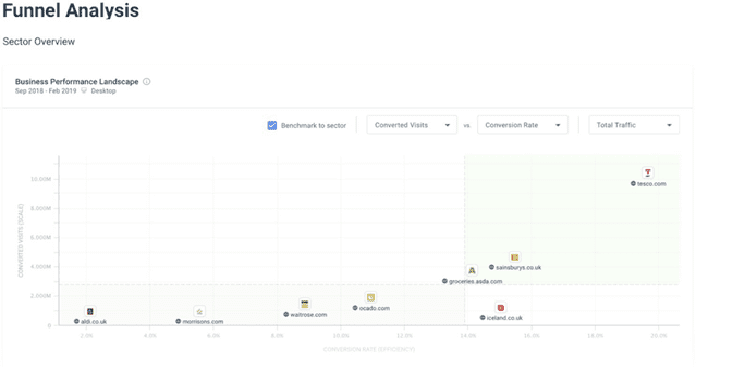Toggle the Benchmark to sector checkbox

coord(272,125)
